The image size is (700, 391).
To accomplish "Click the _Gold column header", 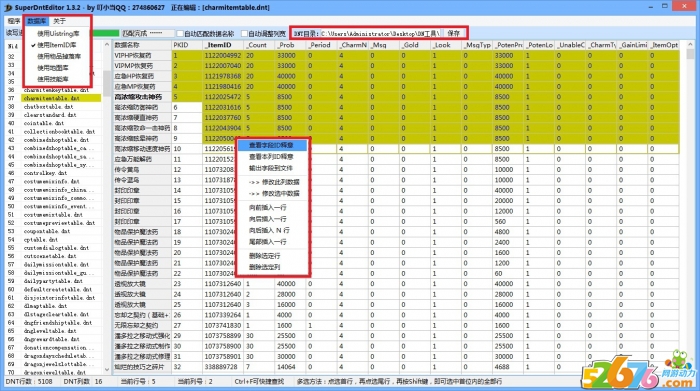I will pos(415,45).
